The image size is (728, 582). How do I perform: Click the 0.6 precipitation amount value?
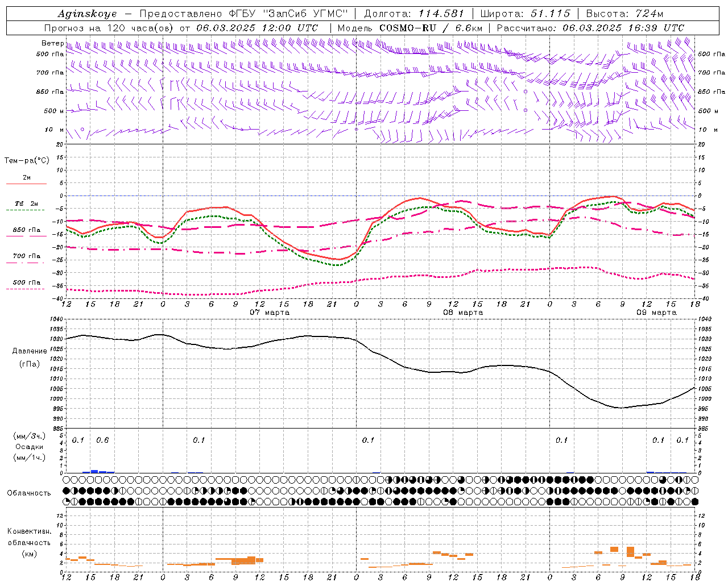click(102, 440)
